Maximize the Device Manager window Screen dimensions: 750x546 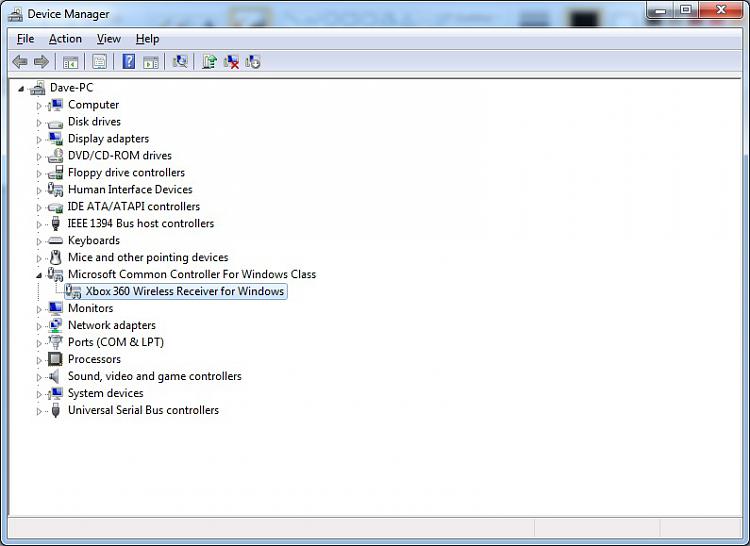(686, 10)
